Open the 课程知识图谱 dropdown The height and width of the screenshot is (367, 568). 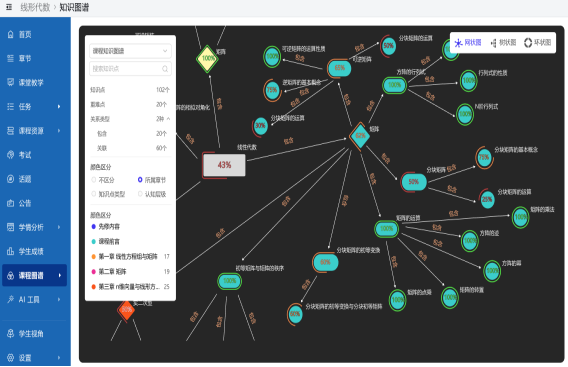click(x=130, y=51)
